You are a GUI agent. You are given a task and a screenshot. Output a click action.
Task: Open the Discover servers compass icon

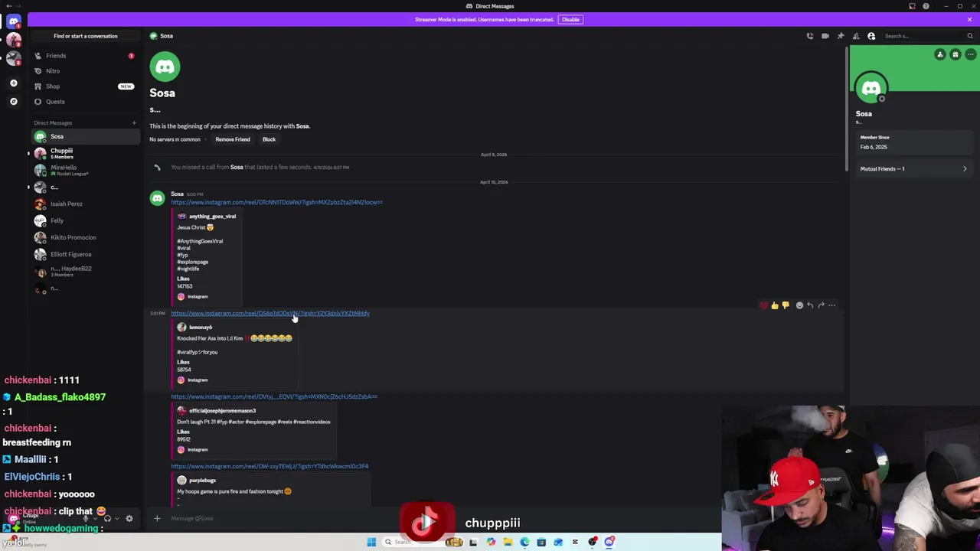tap(13, 101)
